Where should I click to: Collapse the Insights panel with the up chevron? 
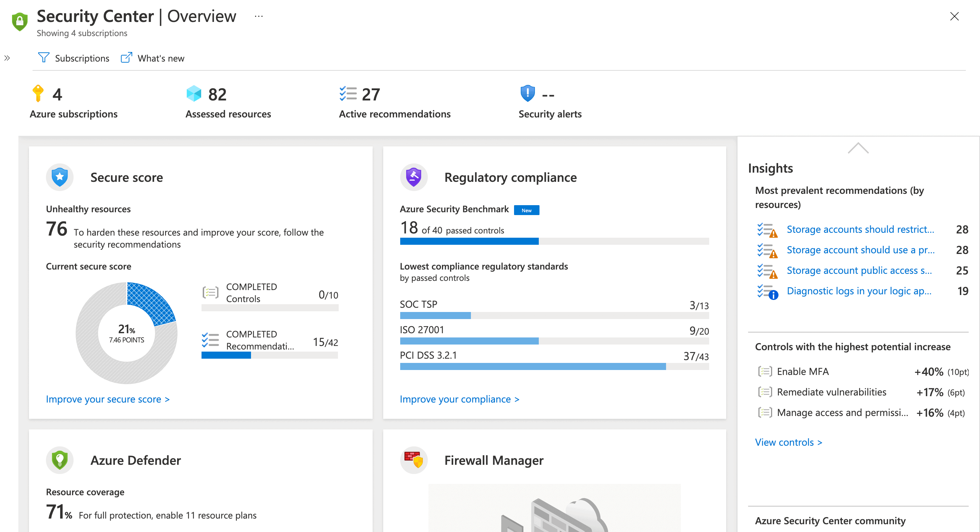coord(858,148)
